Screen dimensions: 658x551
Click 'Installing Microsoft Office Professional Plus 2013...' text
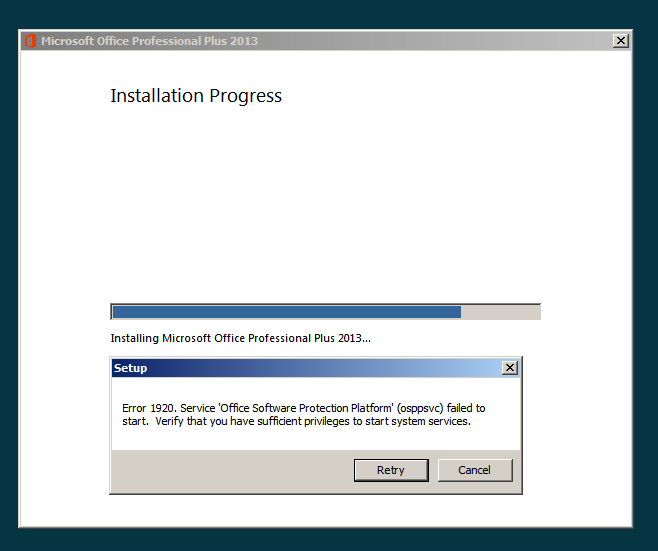coord(240,338)
